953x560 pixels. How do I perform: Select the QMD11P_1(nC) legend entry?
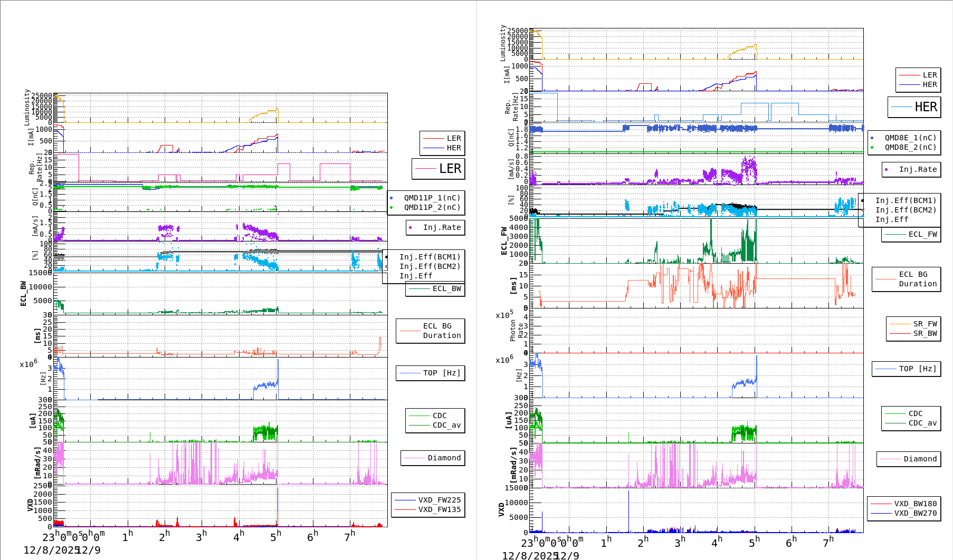(432, 198)
